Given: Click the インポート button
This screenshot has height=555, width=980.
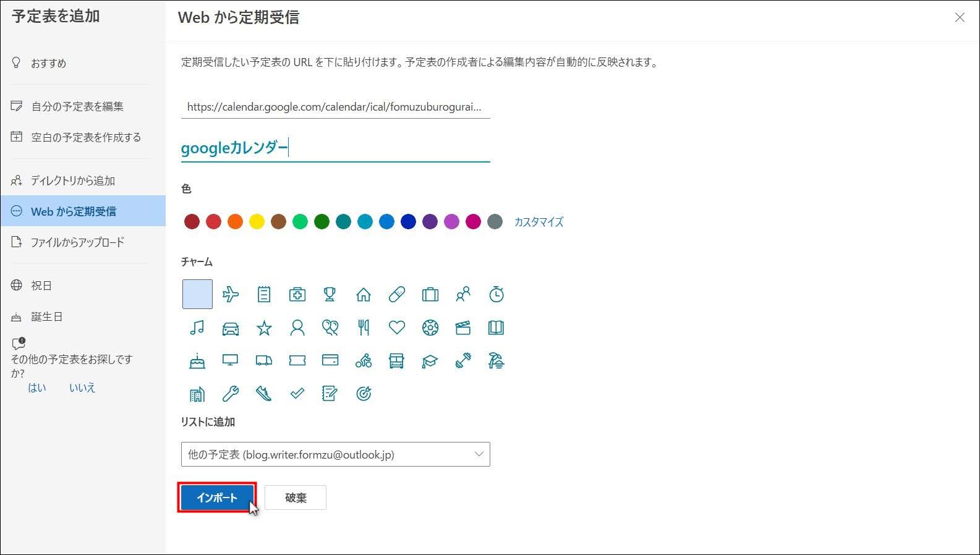Looking at the screenshot, I should coord(217,498).
